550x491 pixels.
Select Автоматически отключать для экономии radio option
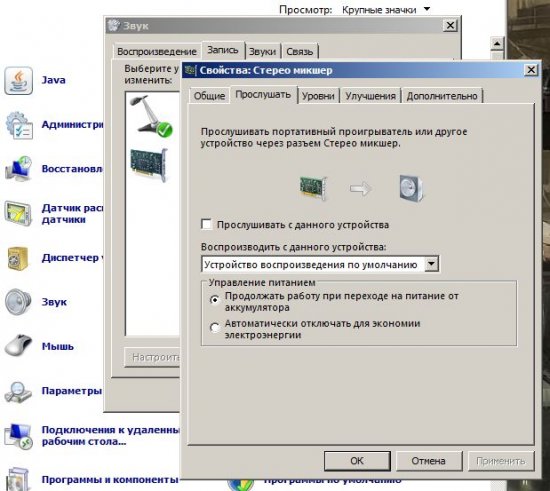pyautogui.click(x=215, y=328)
